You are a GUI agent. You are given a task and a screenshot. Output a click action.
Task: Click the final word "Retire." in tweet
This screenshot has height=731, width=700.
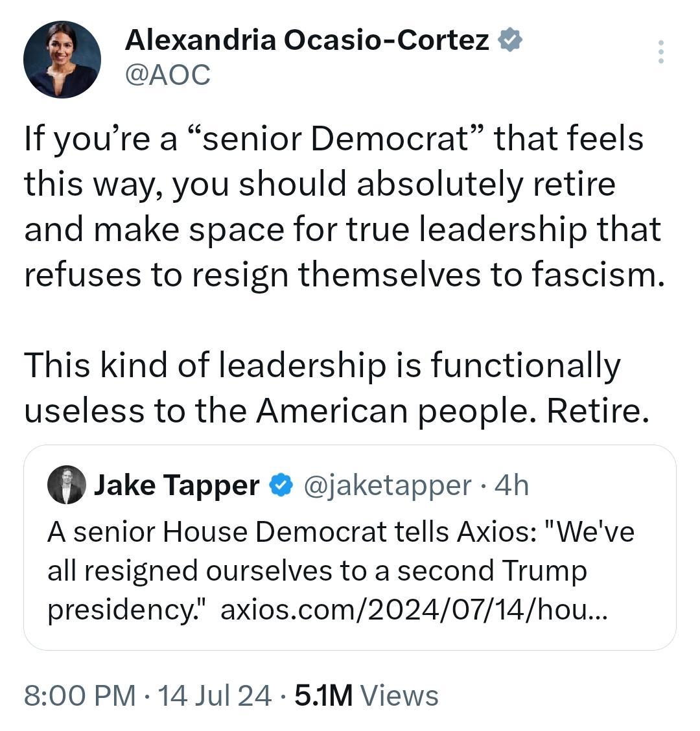[x=598, y=411]
